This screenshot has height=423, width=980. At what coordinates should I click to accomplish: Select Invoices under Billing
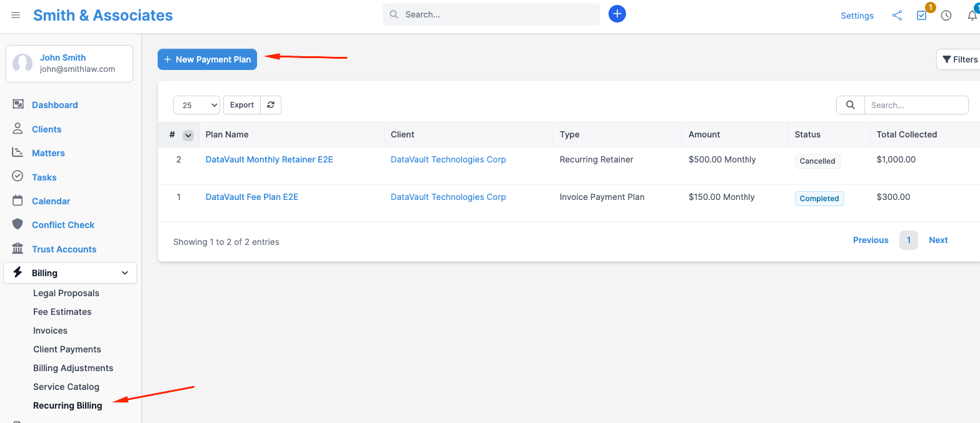tap(50, 331)
